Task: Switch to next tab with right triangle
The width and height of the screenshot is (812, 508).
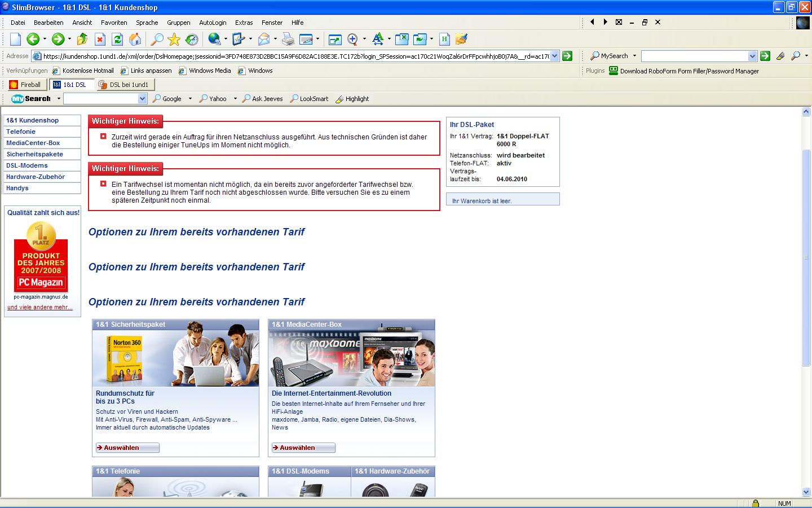Action: coord(605,22)
